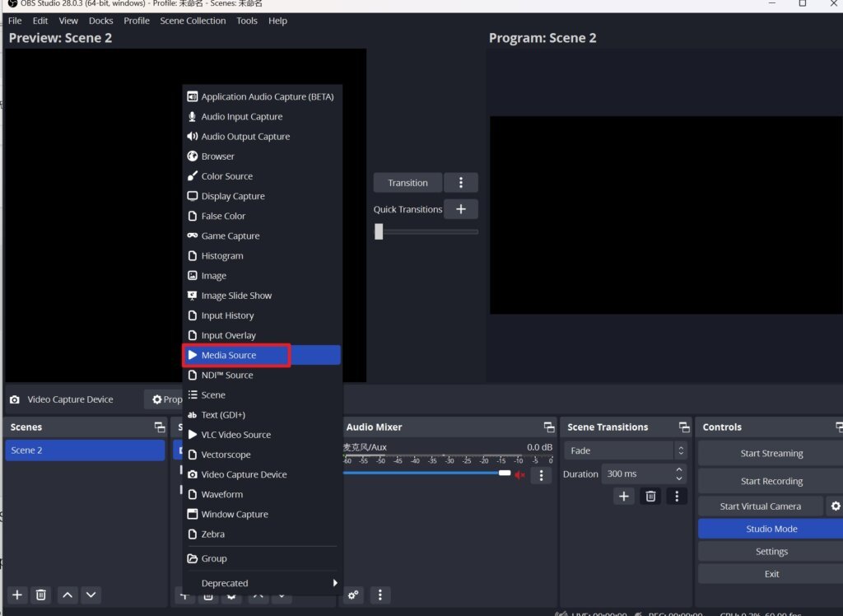The image size is (843, 616).
Task: Click the Transition button
Action: click(408, 183)
